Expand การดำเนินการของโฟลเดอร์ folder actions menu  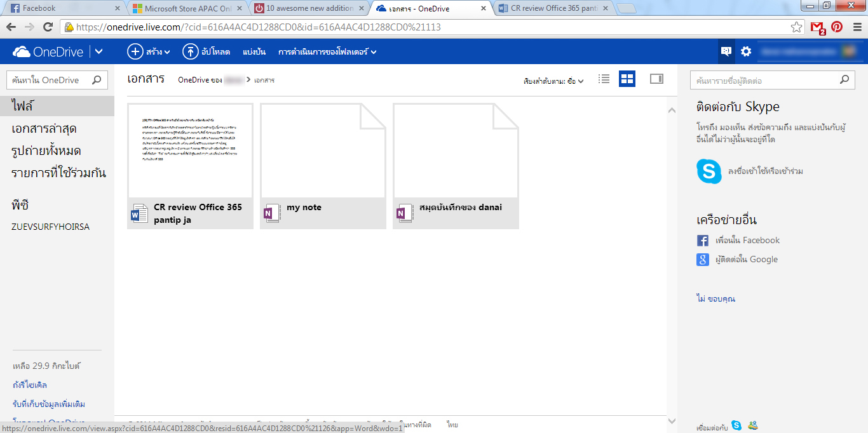(x=327, y=52)
